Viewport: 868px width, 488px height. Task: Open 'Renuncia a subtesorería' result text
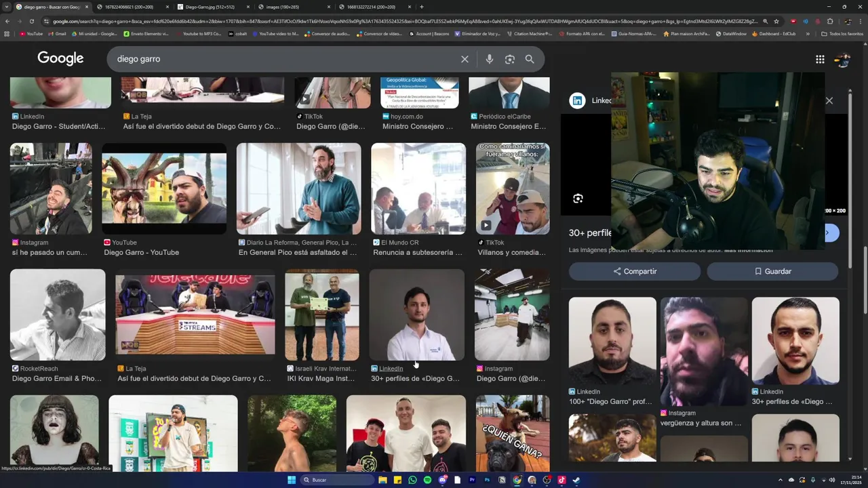pos(418,252)
